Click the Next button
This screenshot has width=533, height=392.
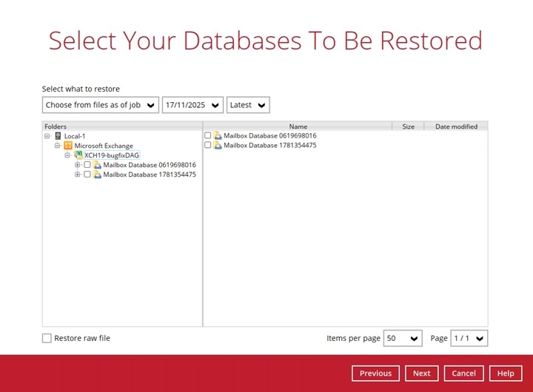pos(421,374)
